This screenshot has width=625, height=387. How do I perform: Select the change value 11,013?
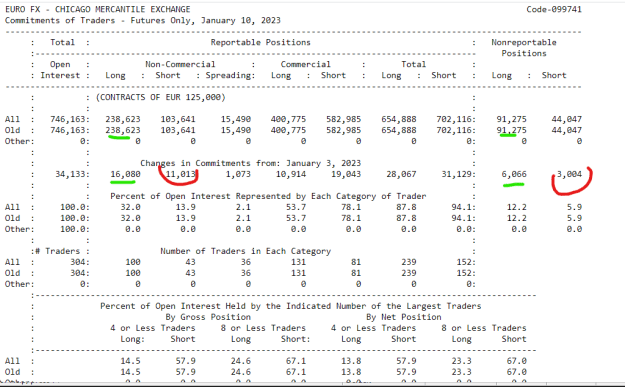click(181, 174)
